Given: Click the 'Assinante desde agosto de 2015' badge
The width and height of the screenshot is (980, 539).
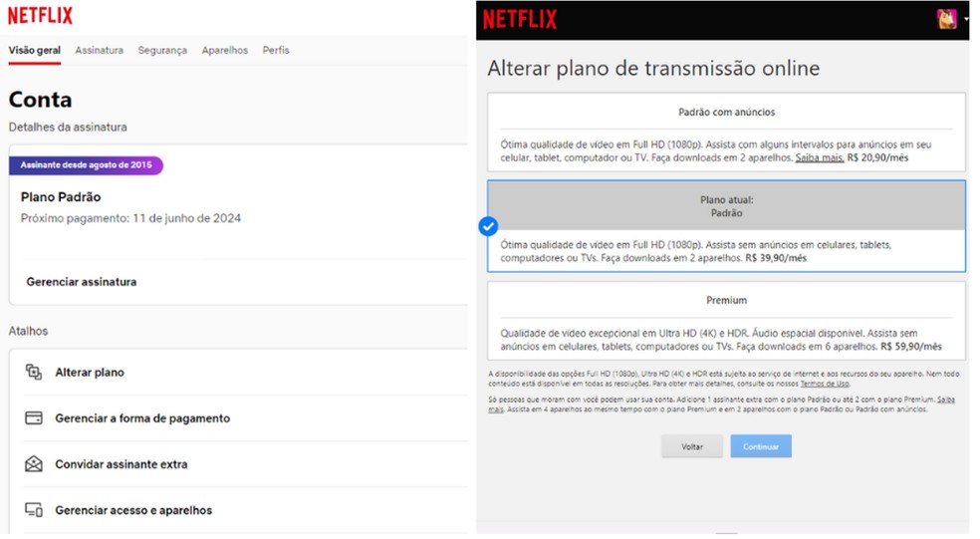Looking at the screenshot, I should pos(87,165).
